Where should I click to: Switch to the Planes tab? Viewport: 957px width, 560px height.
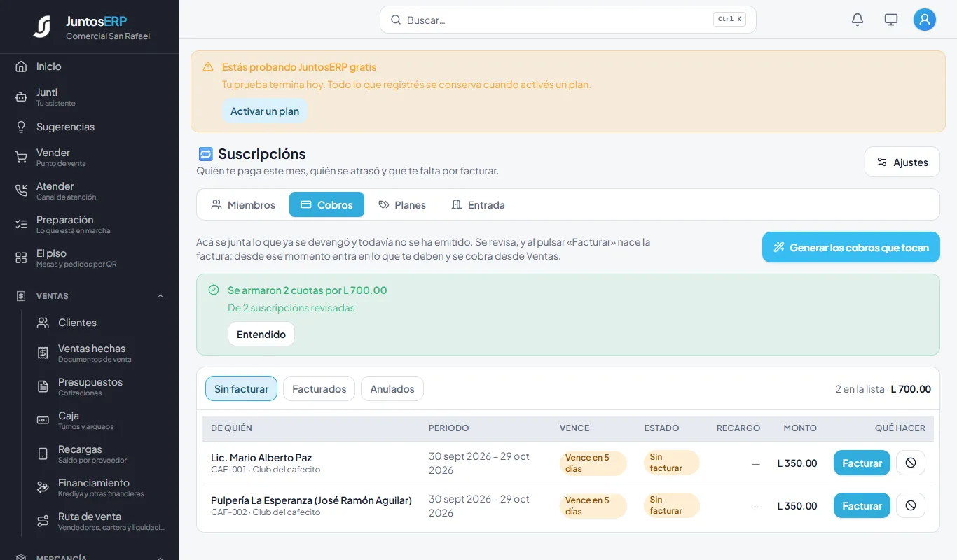point(402,204)
